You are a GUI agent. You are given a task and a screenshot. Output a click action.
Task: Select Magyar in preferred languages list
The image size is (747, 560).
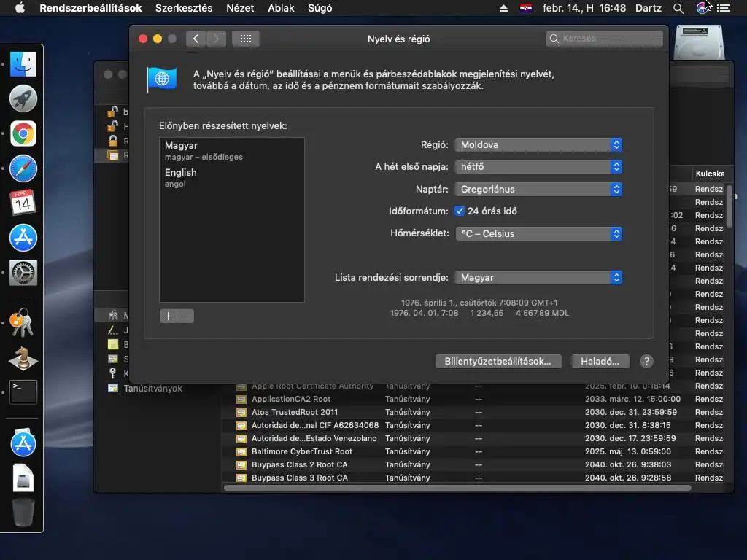click(x=231, y=150)
